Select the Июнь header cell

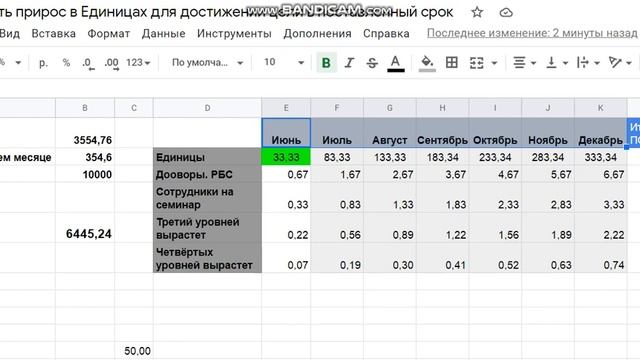286,133
